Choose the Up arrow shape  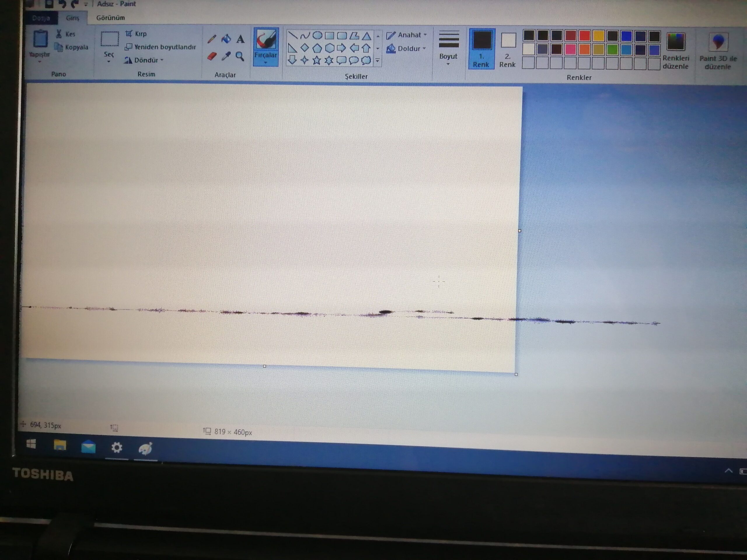tap(366, 49)
